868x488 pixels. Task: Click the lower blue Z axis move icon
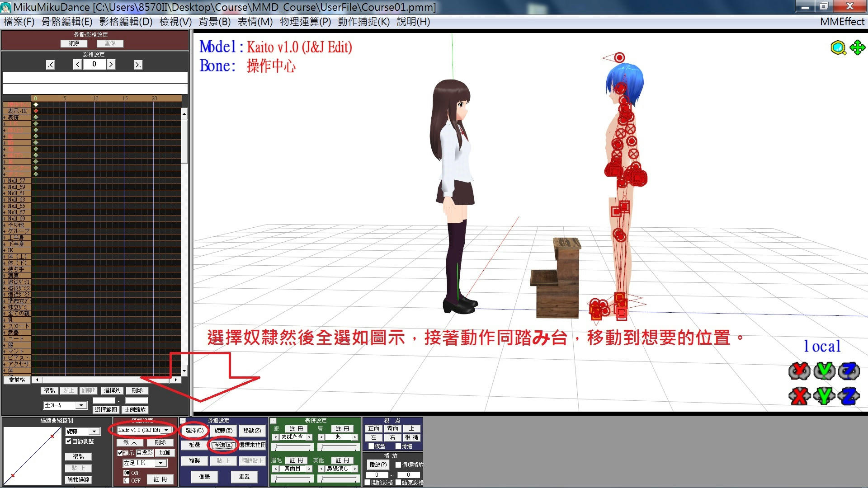tap(849, 396)
